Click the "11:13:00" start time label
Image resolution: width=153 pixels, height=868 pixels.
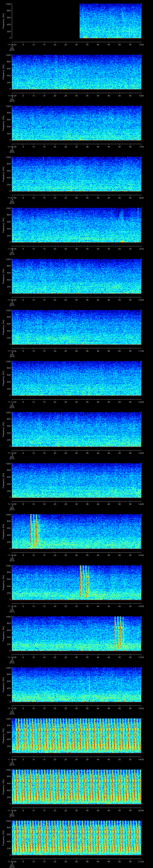(12, 504)
